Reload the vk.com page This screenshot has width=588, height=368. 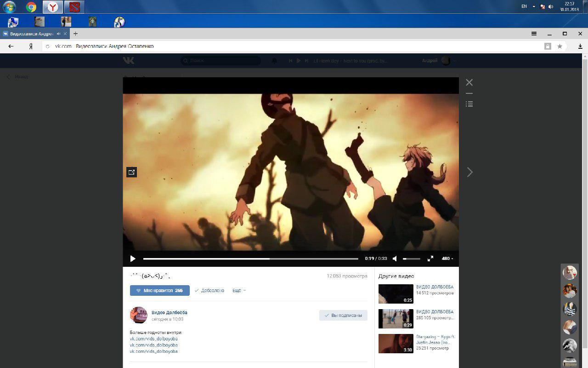(x=48, y=46)
